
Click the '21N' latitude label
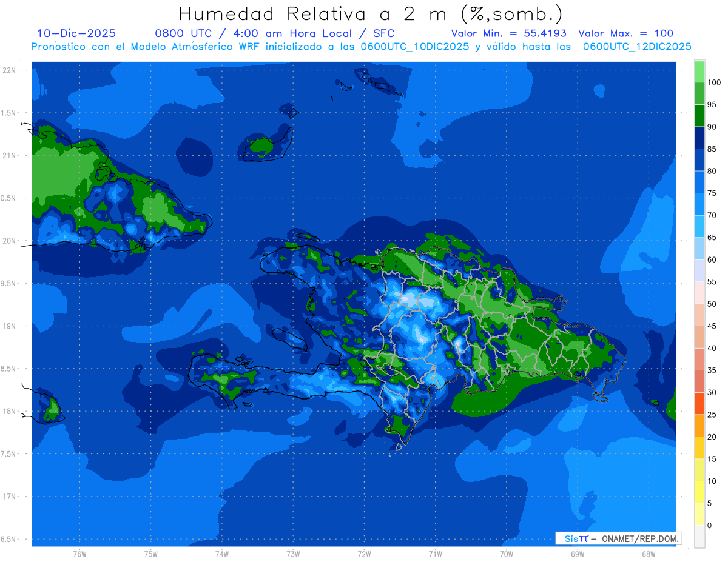[9, 155]
